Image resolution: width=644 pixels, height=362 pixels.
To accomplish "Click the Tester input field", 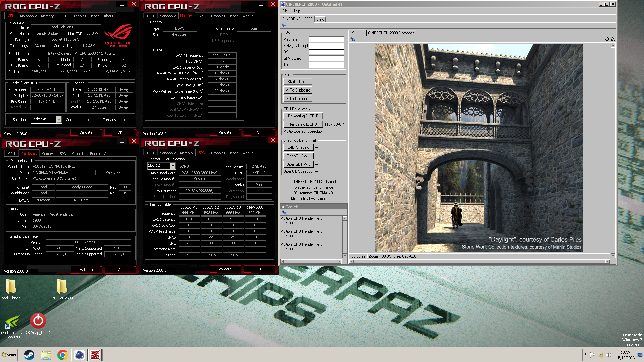I will pos(326,65).
